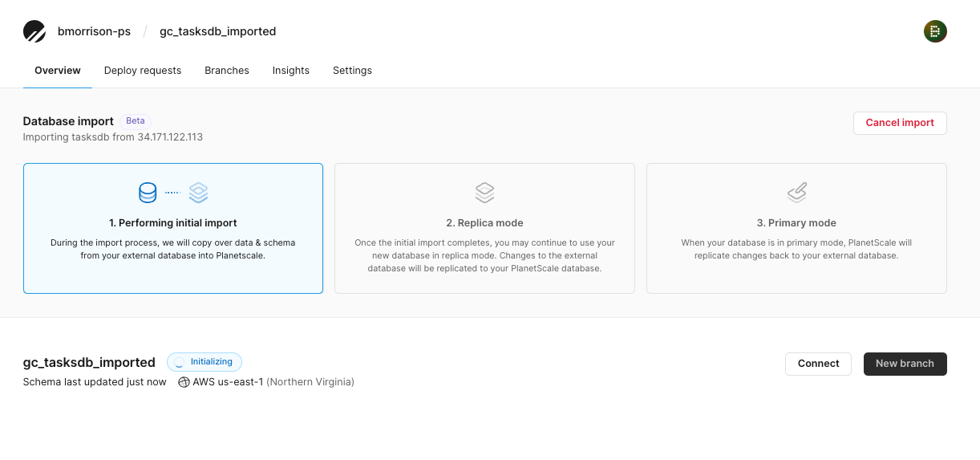This screenshot has width=980, height=460.
Task: Click 'Schema last updated just now' text
Action: click(x=95, y=382)
